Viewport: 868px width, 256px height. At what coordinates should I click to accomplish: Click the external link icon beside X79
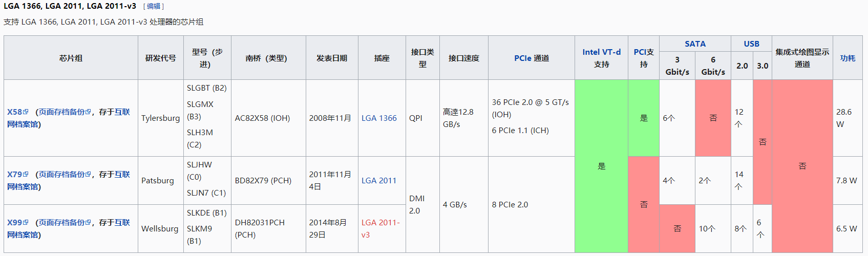tap(26, 174)
